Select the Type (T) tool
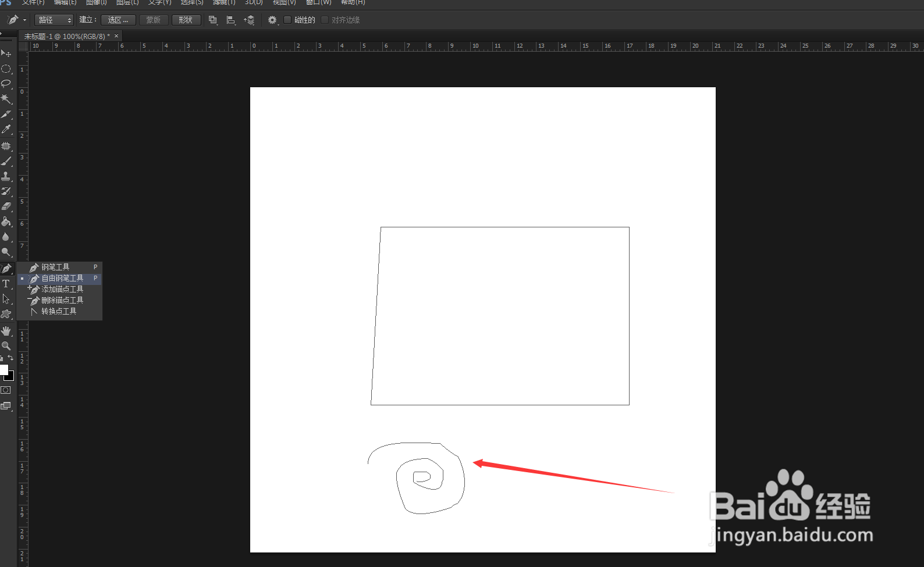Viewport: 924px width, 567px height. [6, 284]
